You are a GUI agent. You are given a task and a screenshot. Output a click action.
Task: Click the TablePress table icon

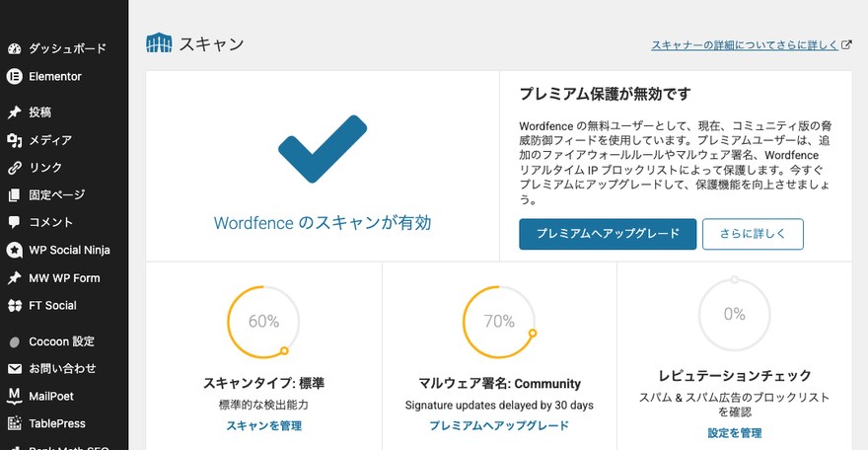pos(15,423)
